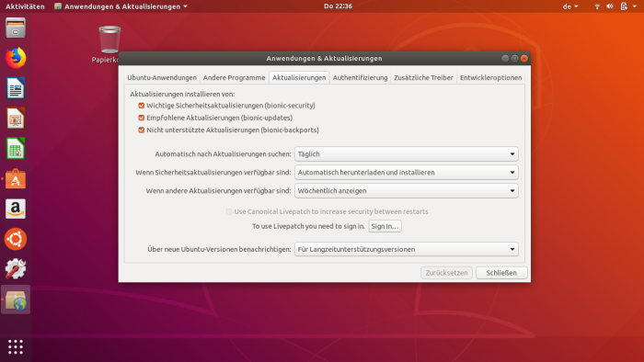Click the volume icon in top bar

610,6
